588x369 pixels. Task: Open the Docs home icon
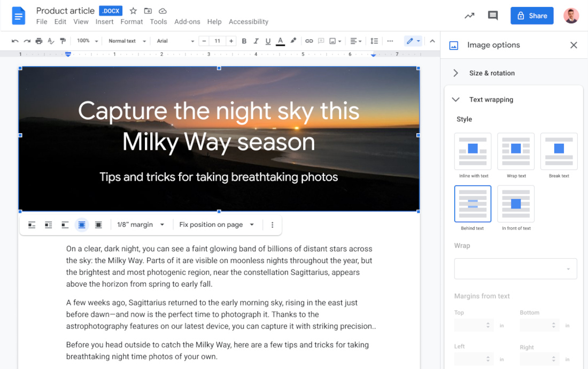coord(19,16)
